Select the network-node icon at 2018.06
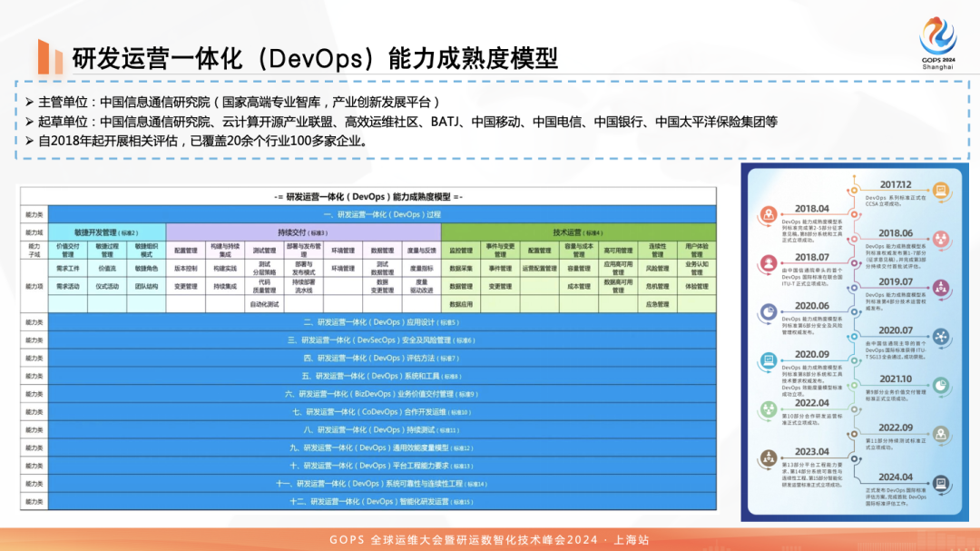 tap(939, 240)
